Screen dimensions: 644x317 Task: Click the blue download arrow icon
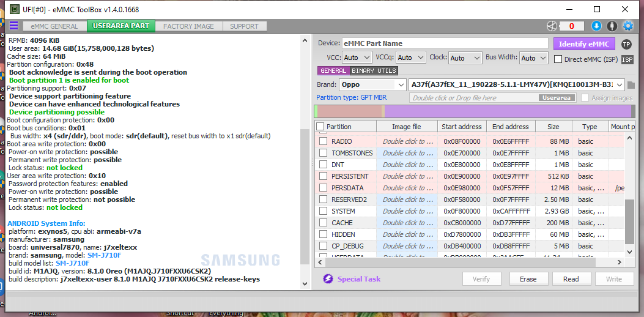tap(596, 26)
